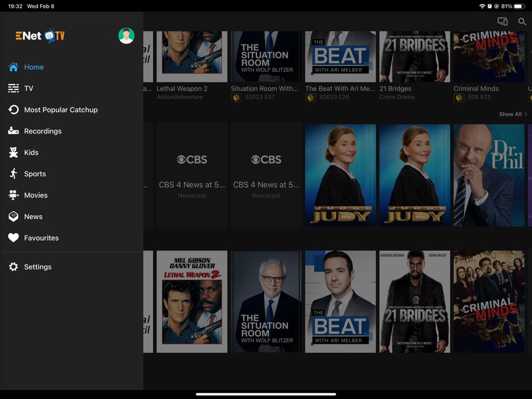Screen dimensions: 532x399
Task: Click the catchup circular arrow icon
Action: pyautogui.click(x=13, y=110)
